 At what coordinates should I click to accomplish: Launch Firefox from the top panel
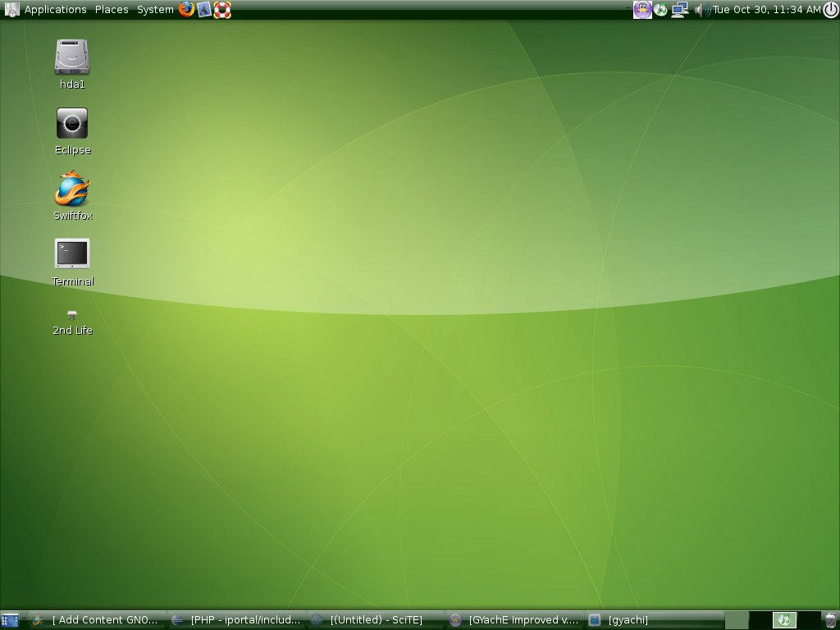tap(186, 9)
